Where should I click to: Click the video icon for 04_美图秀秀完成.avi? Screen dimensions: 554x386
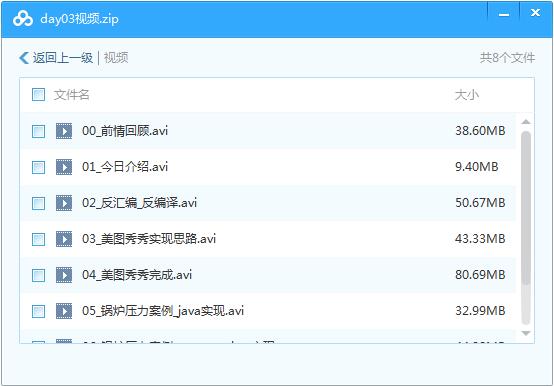point(64,275)
